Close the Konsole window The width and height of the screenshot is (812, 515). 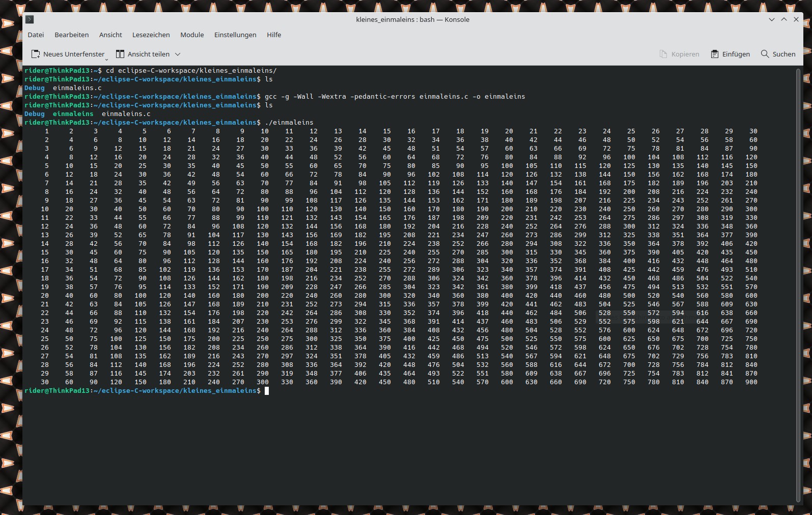click(x=796, y=19)
